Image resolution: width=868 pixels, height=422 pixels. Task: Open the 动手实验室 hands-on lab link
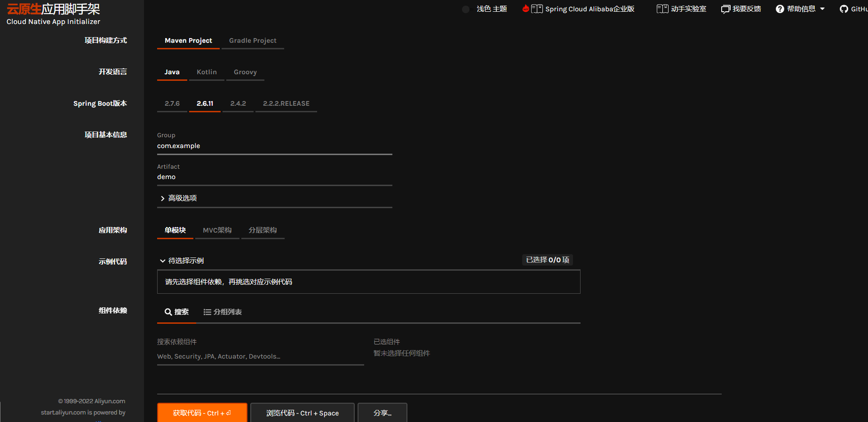click(688, 9)
